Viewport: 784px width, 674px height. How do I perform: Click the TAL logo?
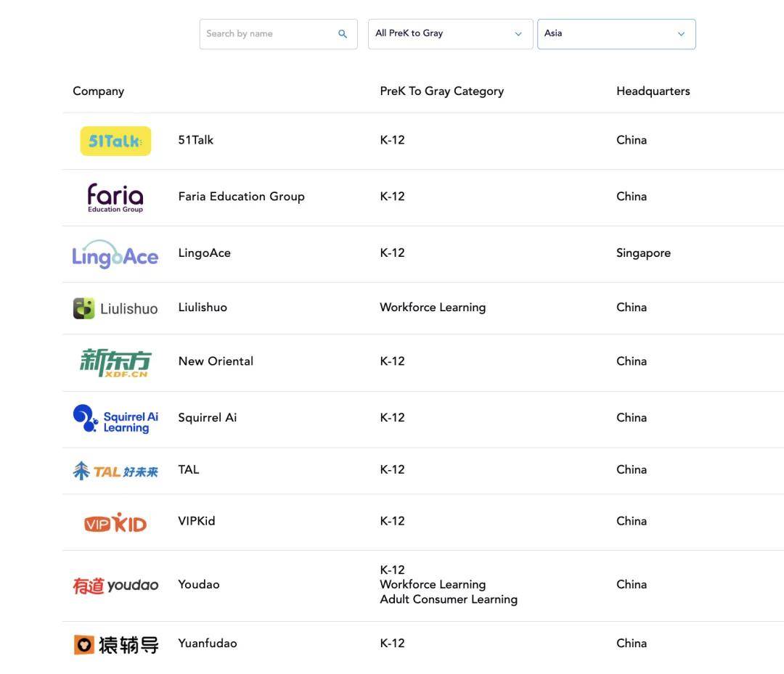[115, 471]
